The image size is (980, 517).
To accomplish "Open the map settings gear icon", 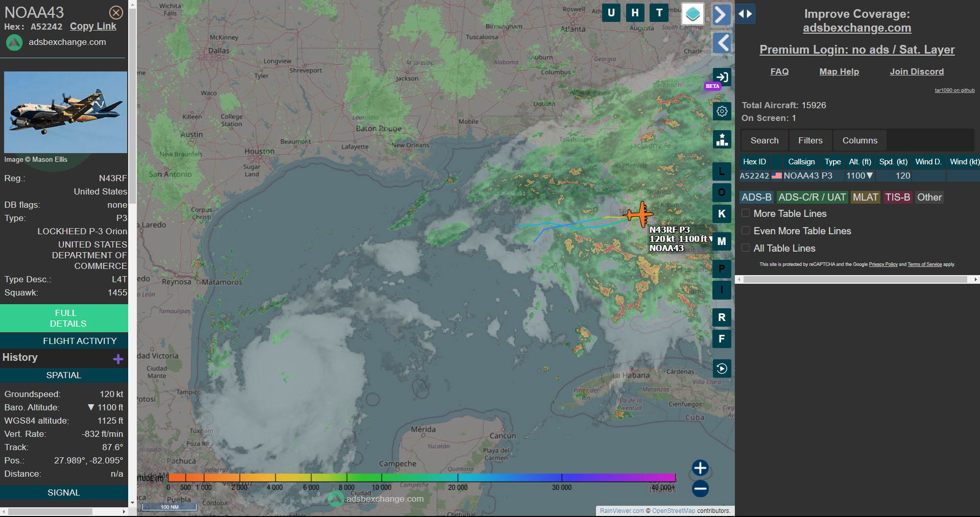I will pos(722,111).
